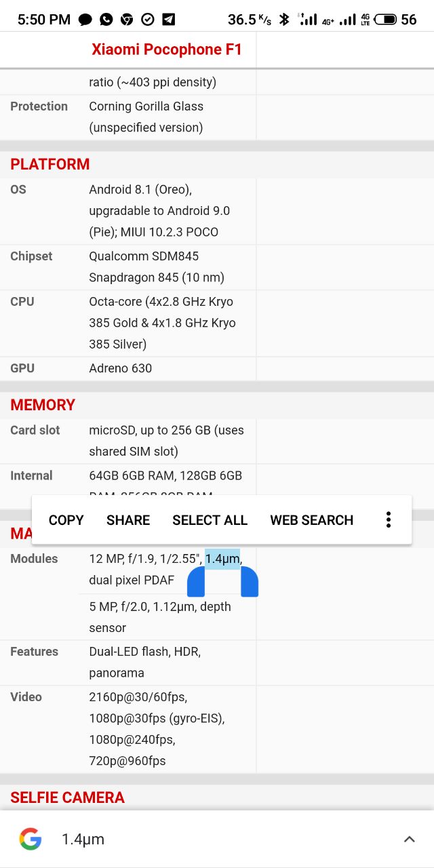Screen dimensions: 434x868
Task: Tap the Google logo in the bottom bar
Action: coord(31,840)
